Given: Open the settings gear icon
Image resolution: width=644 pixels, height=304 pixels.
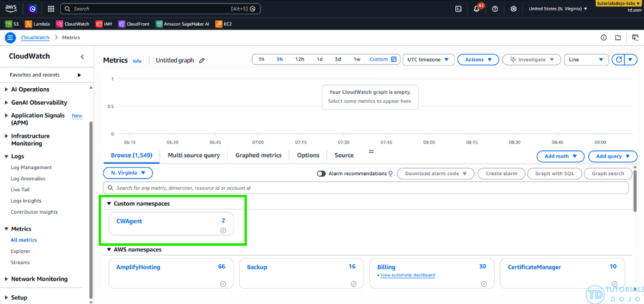Looking at the screenshot, I should coord(513,9).
